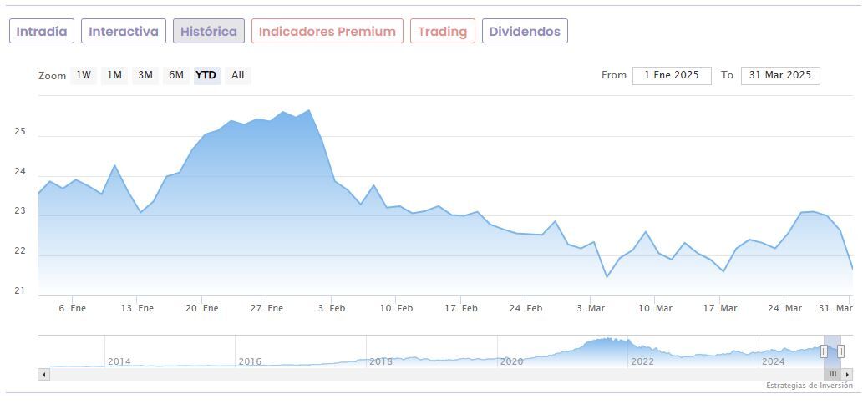View the Dividendos tab
Viewport: 868px width, 404px height.
point(525,32)
